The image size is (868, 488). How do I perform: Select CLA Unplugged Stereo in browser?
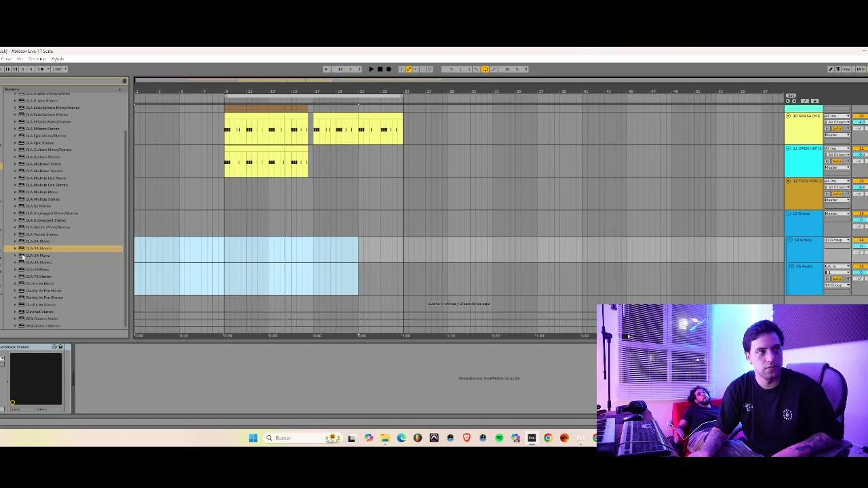click(46, 220)
